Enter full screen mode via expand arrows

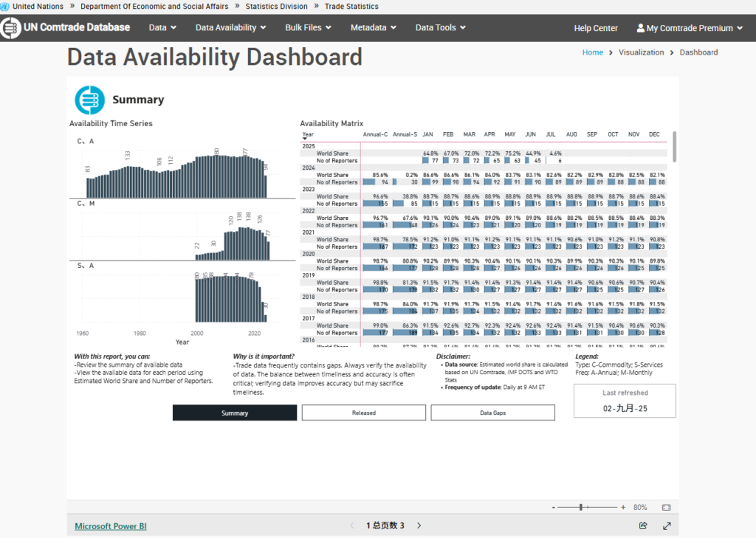click(667, 526)
